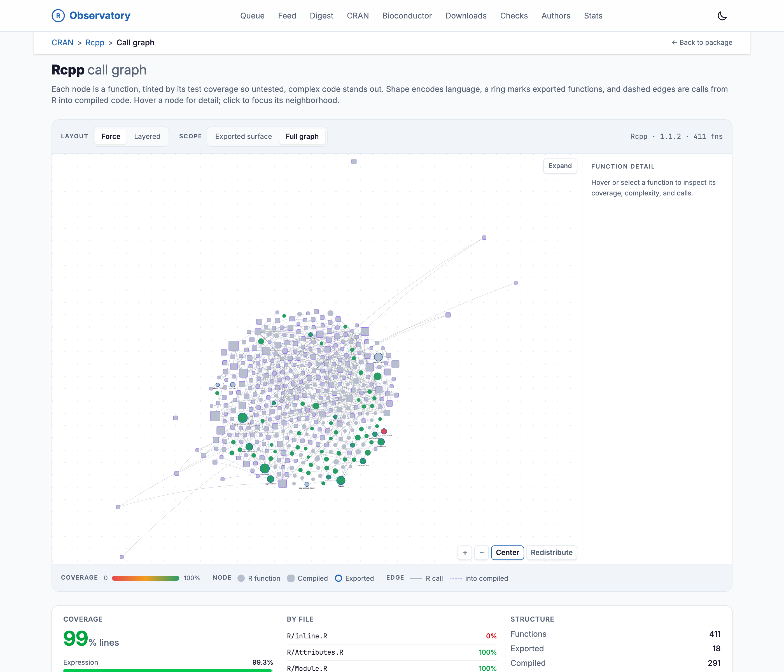Select the loadRcppClass node

pyautogui.click(x=363, y=461)
